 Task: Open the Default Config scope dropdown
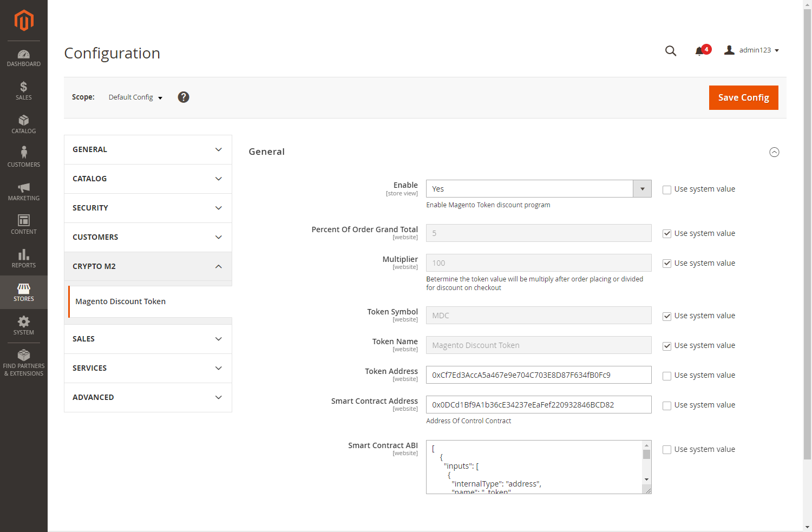(135, 97)
